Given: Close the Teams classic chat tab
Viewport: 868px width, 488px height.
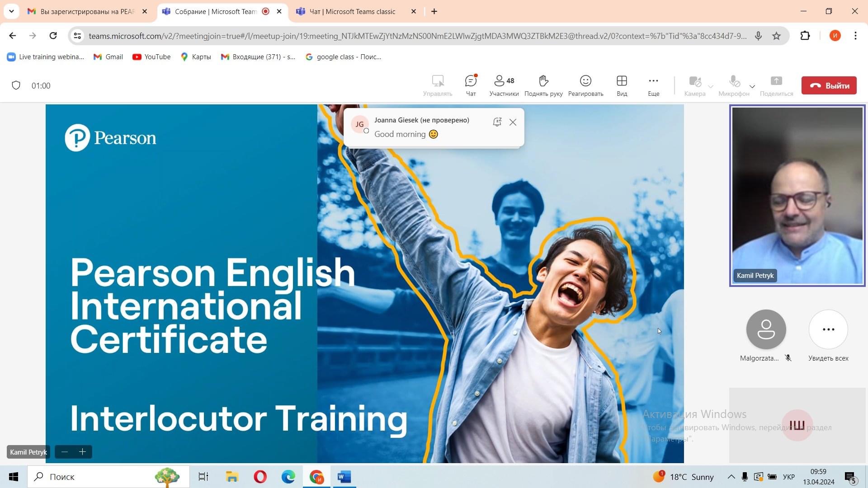Looking at the screenshot, I should coord(413,11).
